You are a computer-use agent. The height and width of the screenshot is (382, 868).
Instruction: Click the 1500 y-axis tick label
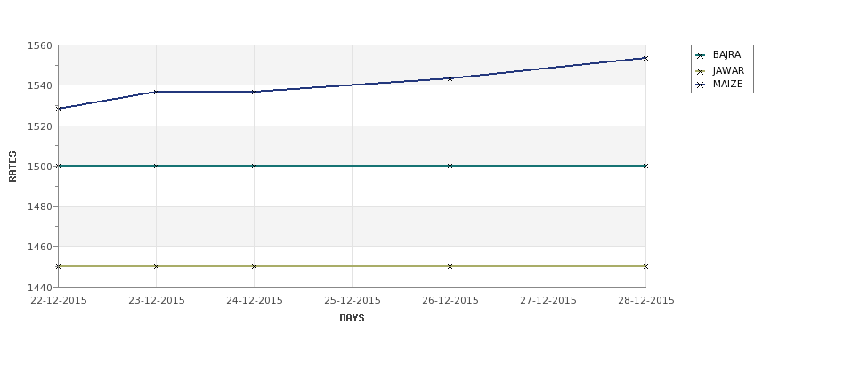click(x=40, y=167)
